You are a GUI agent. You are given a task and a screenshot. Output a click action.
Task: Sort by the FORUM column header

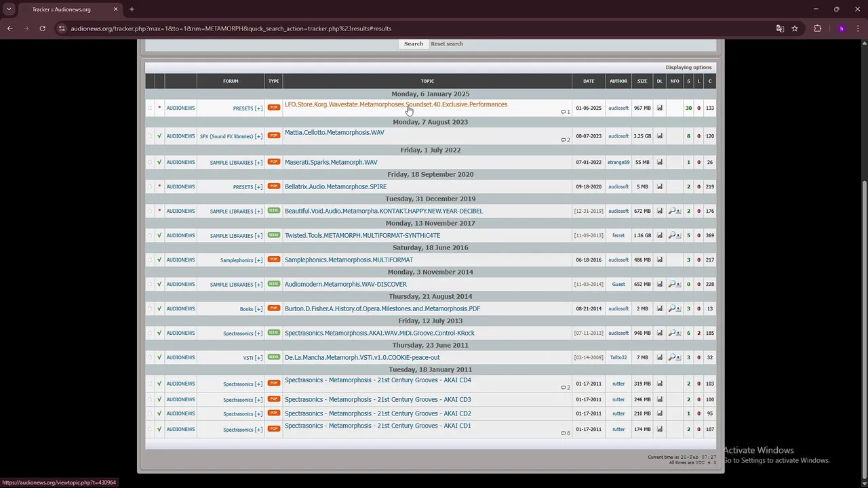click(x=231, y=81)
